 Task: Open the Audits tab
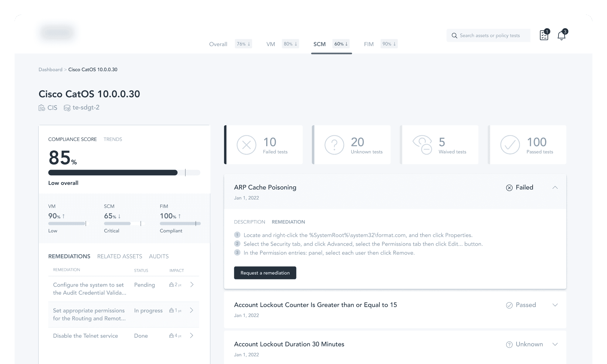tap(159, 256)
